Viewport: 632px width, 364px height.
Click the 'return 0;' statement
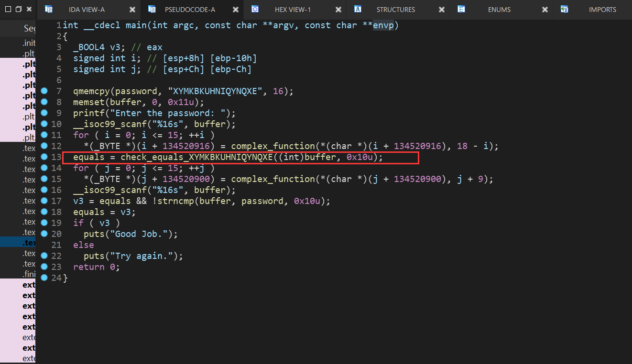pos(97,267)
